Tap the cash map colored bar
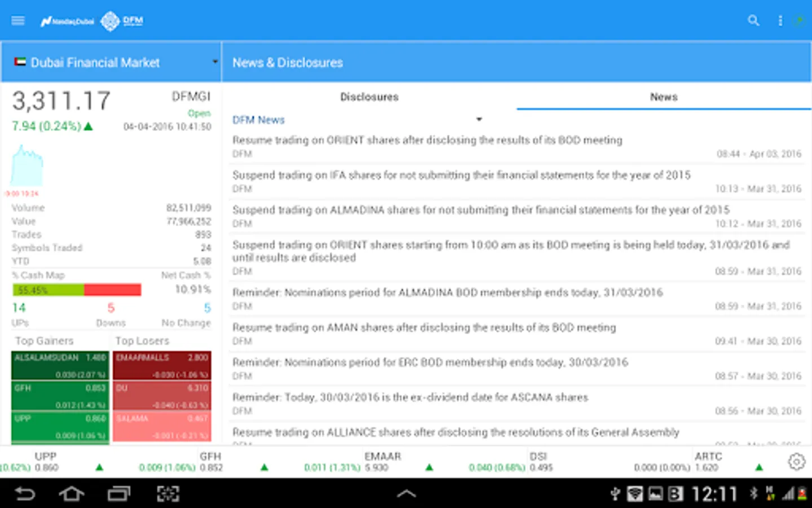 pyautogui.click(x=77, y=290)
